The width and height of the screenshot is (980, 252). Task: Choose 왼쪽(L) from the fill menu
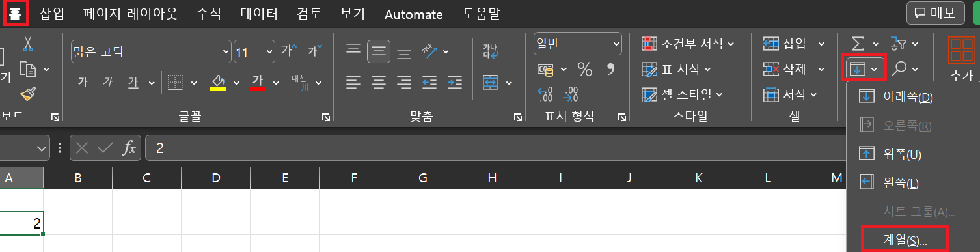[x=912, y=183]
